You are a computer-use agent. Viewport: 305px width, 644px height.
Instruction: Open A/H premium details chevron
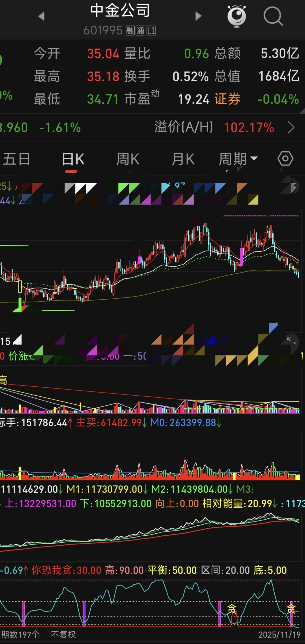point(291,128)
